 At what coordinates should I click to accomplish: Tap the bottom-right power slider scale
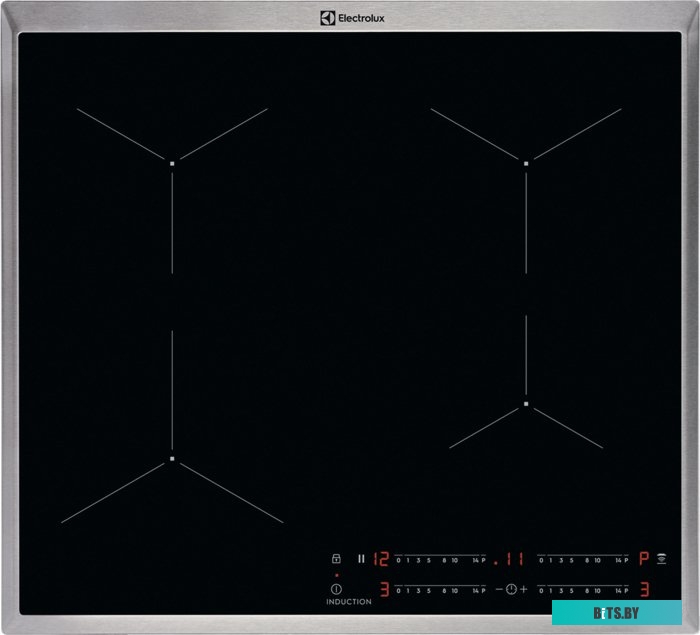[585, 589]
